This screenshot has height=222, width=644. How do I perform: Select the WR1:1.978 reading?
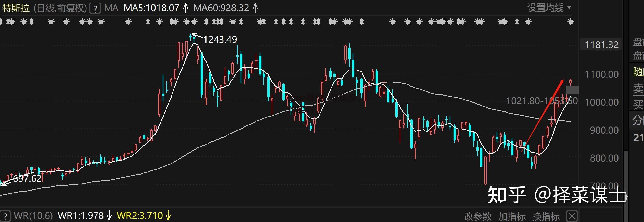tap(81, 216)
